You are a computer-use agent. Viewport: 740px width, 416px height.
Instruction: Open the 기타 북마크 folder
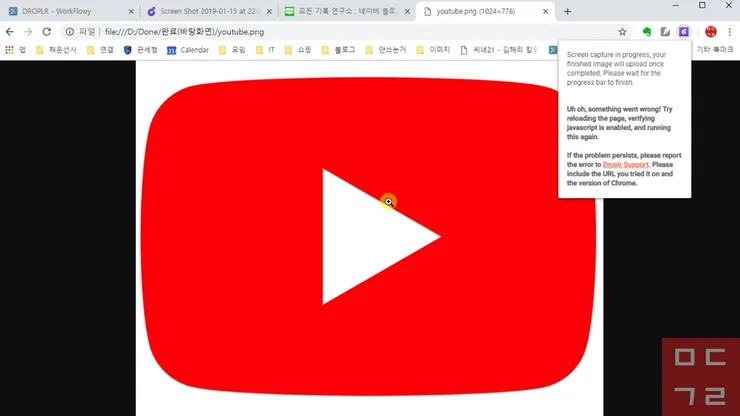[x=715, y=50]
